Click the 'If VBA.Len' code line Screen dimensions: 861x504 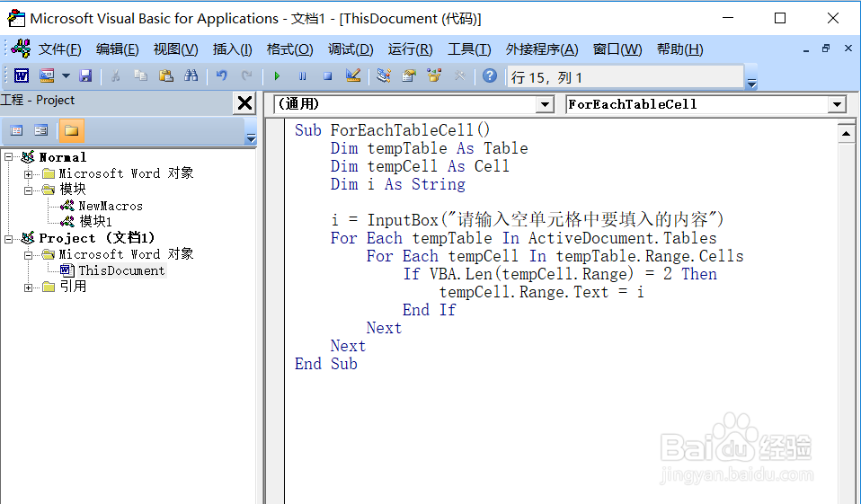pos(560,274)
